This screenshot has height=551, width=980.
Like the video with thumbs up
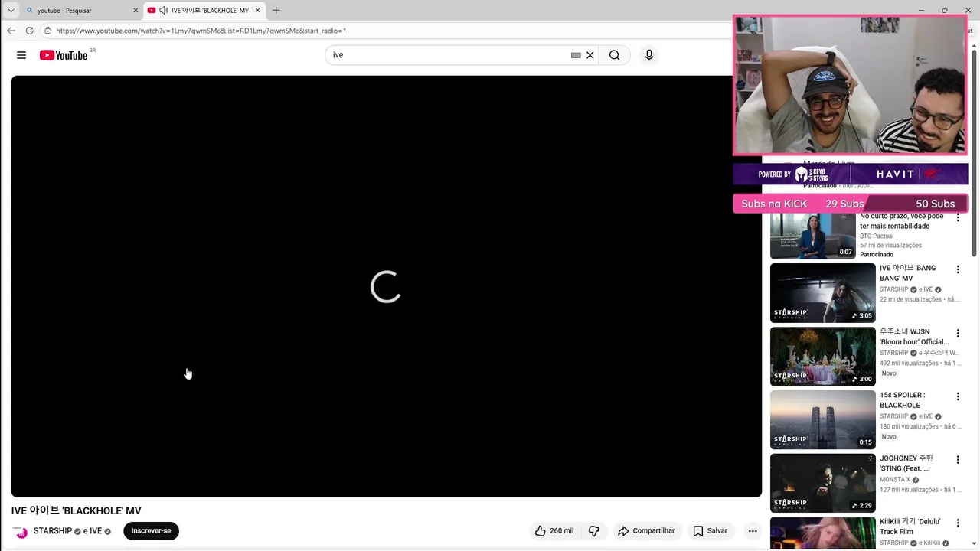[x=541, y=530]
